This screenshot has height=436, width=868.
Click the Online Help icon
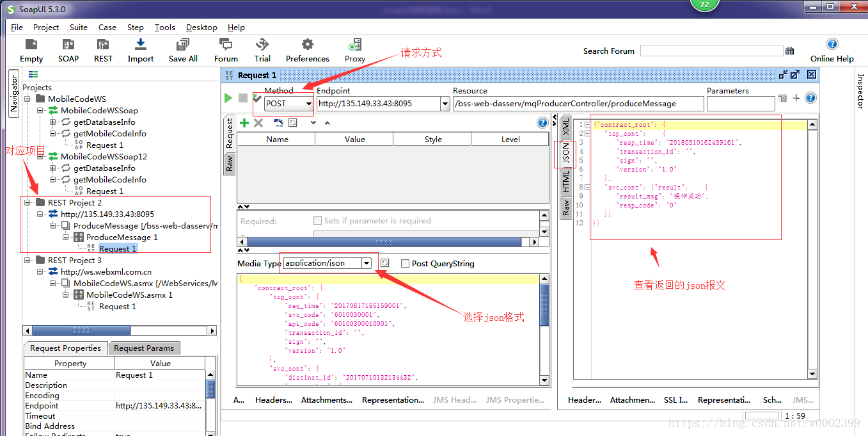point(832,44)
